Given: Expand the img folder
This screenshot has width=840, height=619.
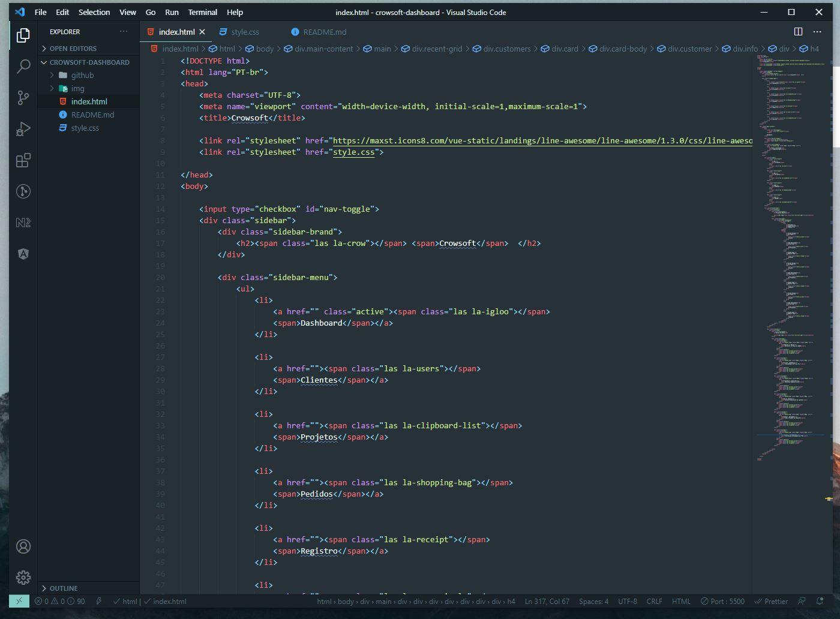Looking at the screenshot, I should point(89,88).
